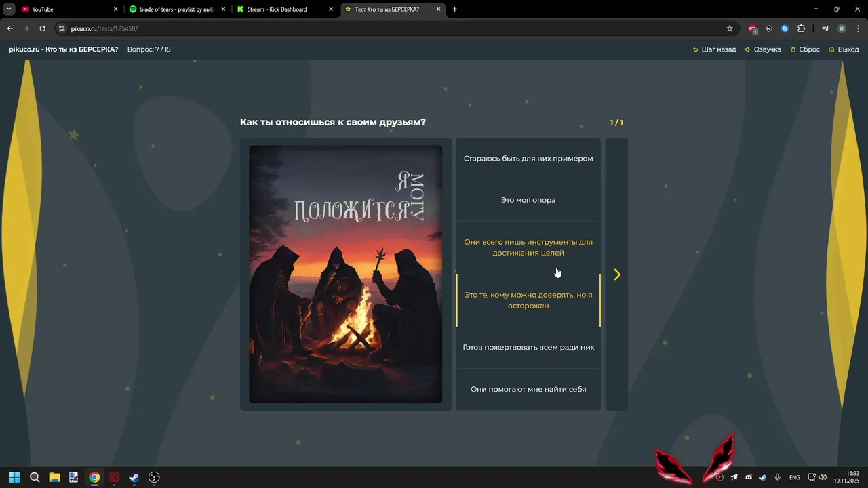Click the Сброс reset icon
Image resolution: width=868 pixels, height=488 pixels.
point(793,49)
